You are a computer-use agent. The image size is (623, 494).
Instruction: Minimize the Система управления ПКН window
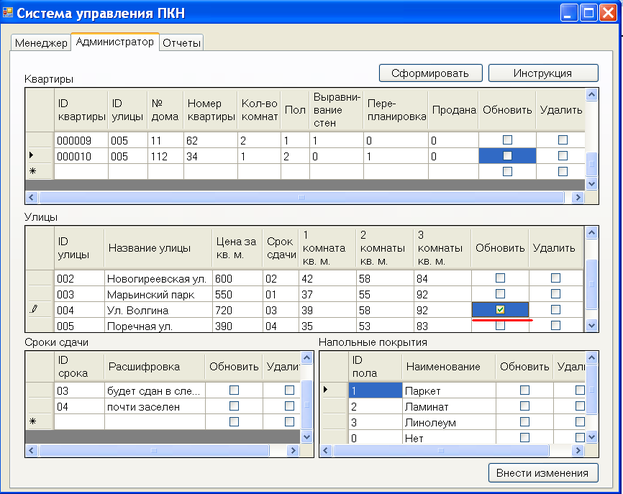pyautogui.click(x=569, y=14)
